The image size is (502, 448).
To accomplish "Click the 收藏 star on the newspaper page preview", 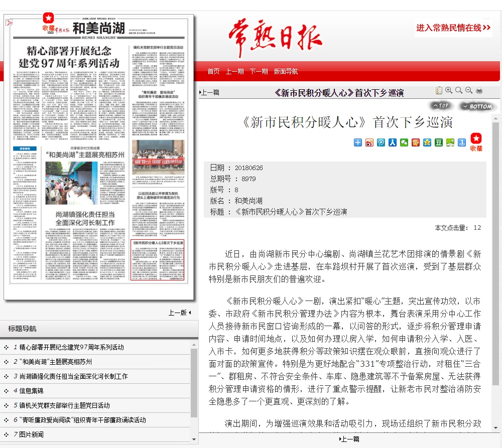I will click(48, 22).
